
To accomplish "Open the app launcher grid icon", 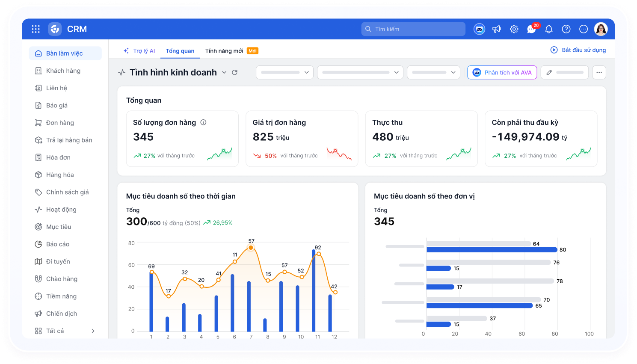I will [36, 29].
